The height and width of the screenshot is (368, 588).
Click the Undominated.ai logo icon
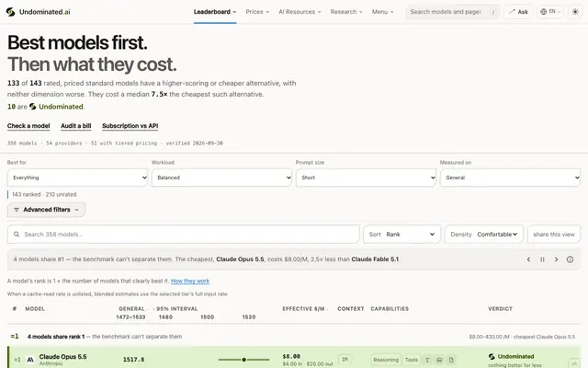pos(10,12)
